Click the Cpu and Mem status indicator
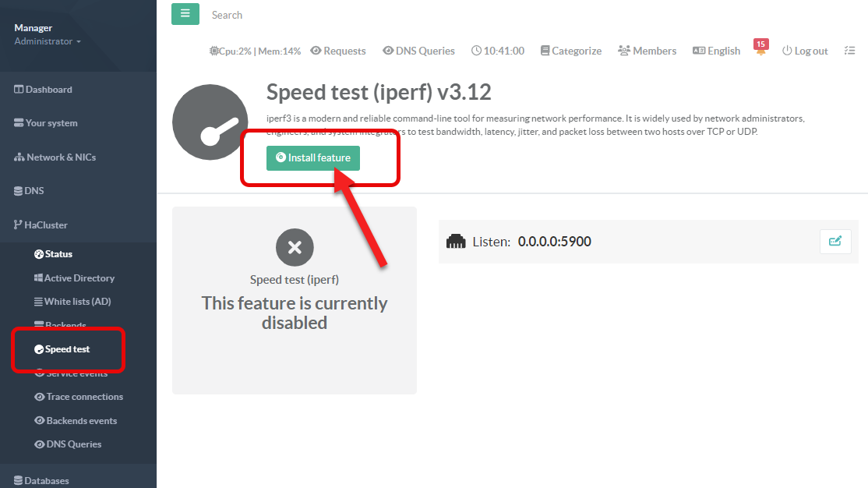 pyautogui.click(x=255, y=51)
